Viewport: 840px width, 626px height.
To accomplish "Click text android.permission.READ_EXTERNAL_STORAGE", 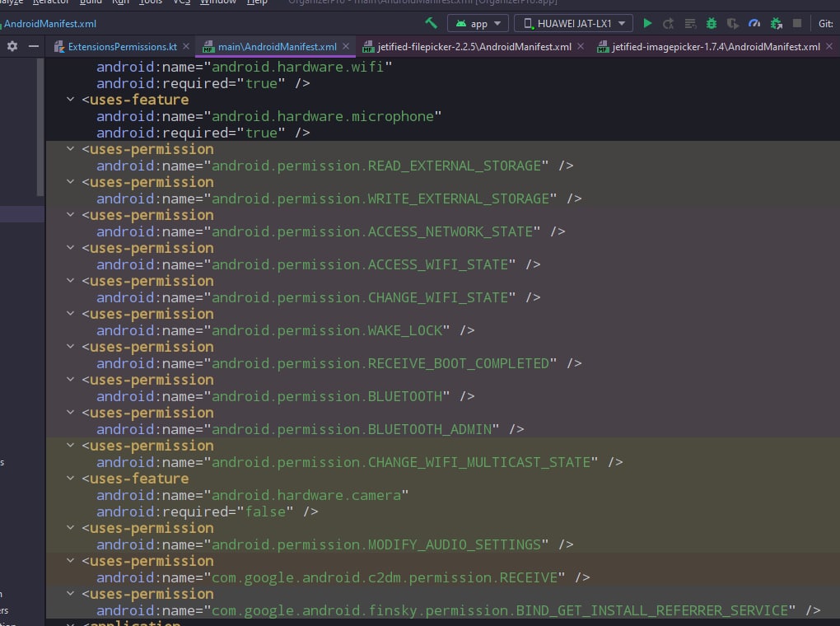I will [376, 166].
